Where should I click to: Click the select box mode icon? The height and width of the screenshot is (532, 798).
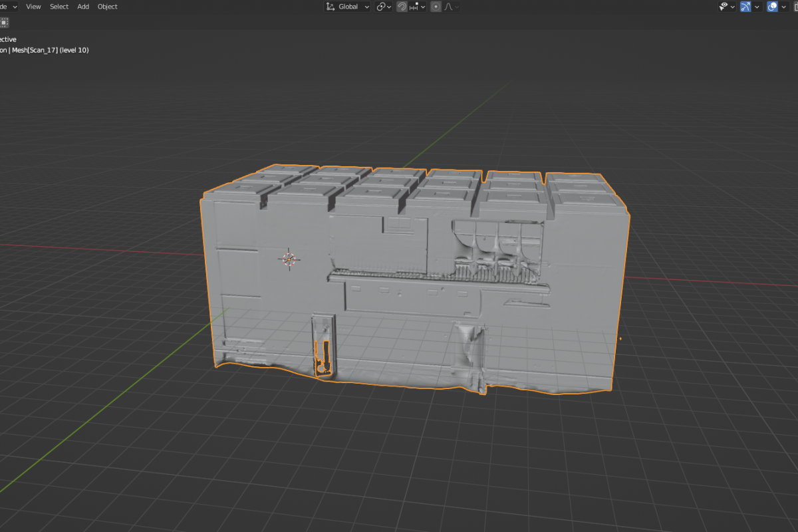coord(4,22)
